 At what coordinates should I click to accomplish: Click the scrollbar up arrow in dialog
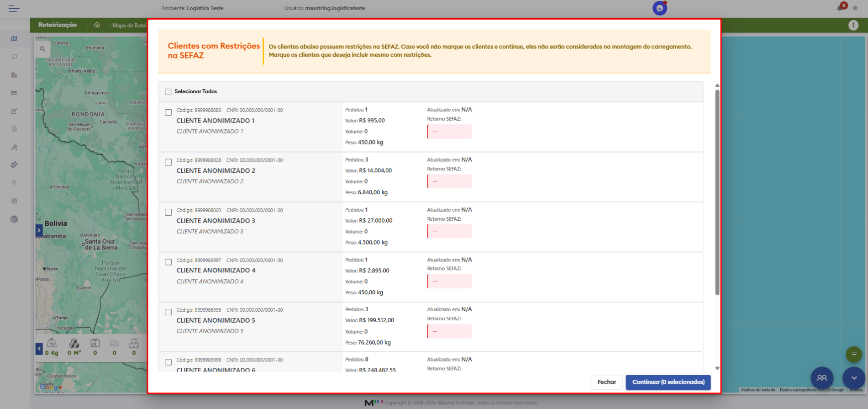point(717,85)
